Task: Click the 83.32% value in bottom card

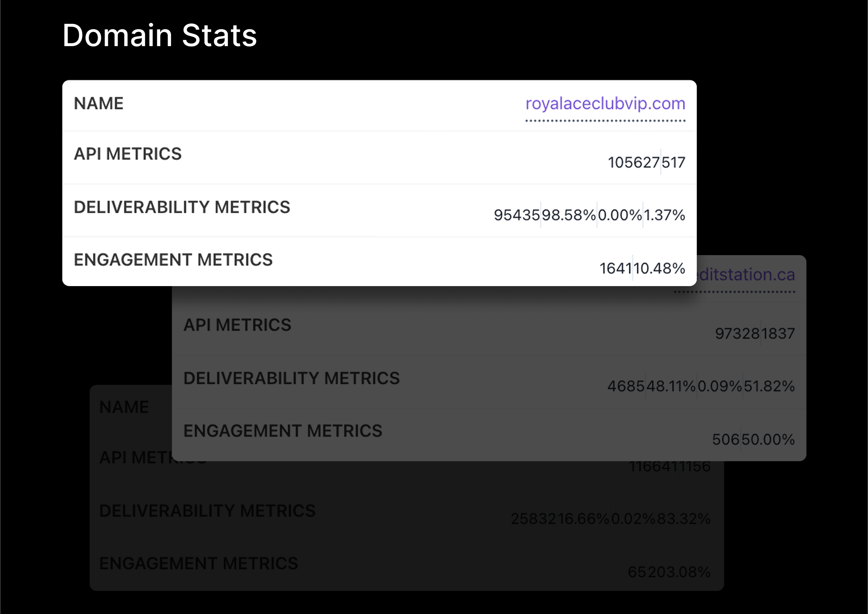Action: [x=684, y=519]
